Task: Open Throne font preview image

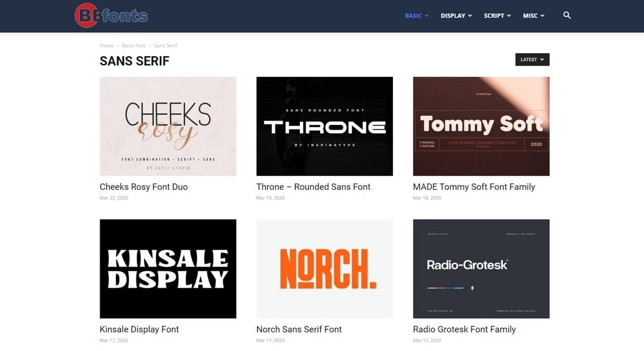Action: coord(324,126)
